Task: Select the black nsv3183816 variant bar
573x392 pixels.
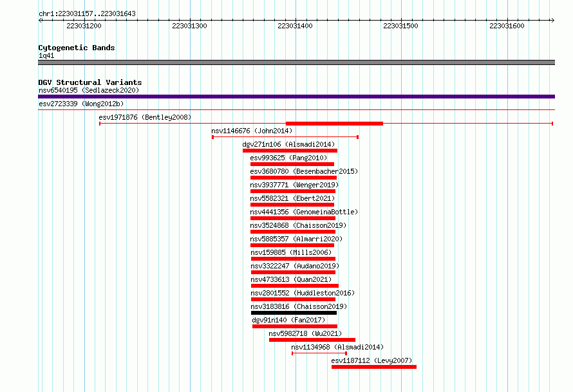Action: (x=294, y=313)
